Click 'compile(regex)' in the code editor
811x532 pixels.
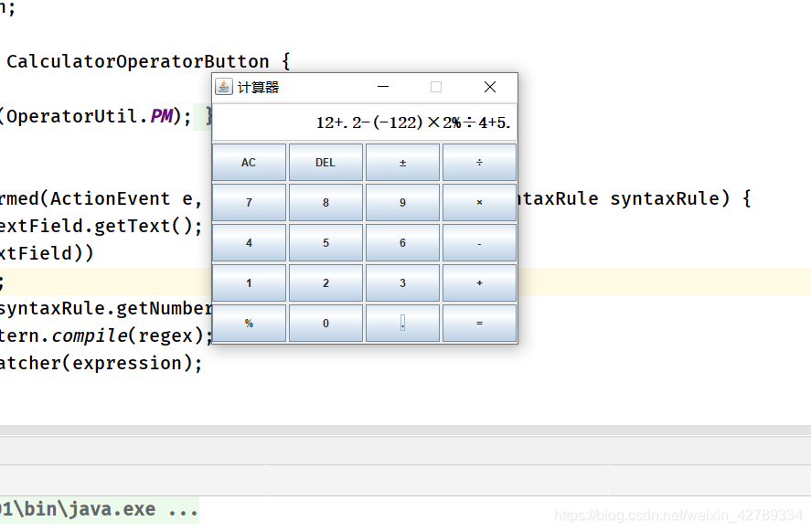127,336
